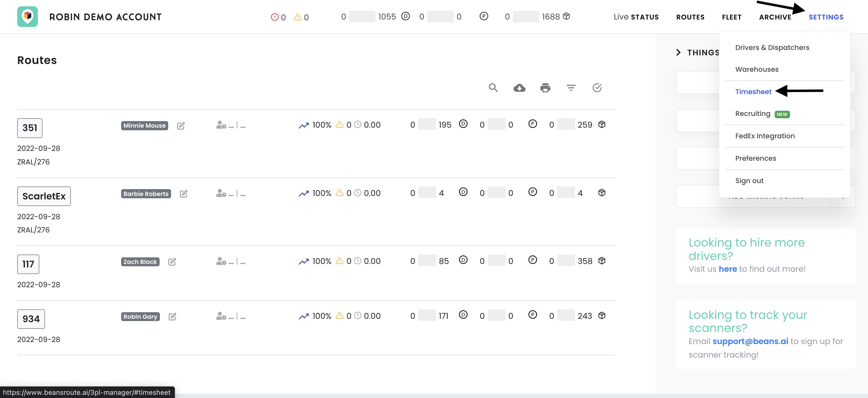Expand the Things sidebar chevron

pos(678,53)
